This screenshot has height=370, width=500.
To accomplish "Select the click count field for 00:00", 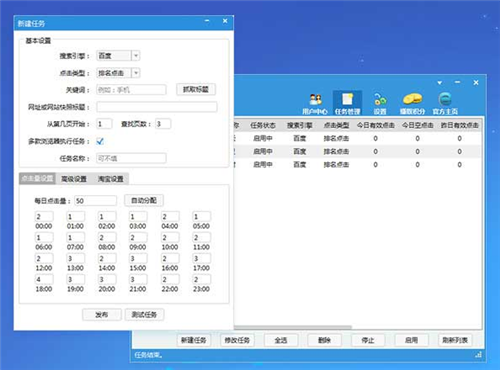I will pos(44,216).
